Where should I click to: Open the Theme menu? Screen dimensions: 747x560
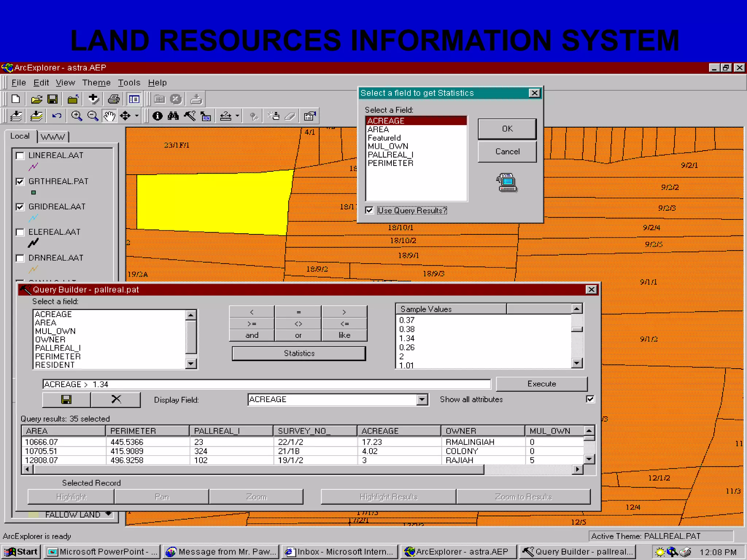pos(96,83)
